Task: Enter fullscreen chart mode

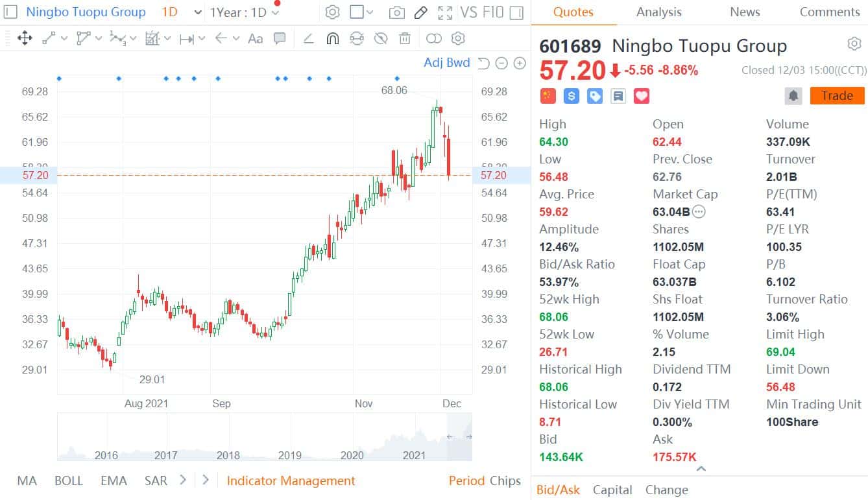Action: pos(445,12)
